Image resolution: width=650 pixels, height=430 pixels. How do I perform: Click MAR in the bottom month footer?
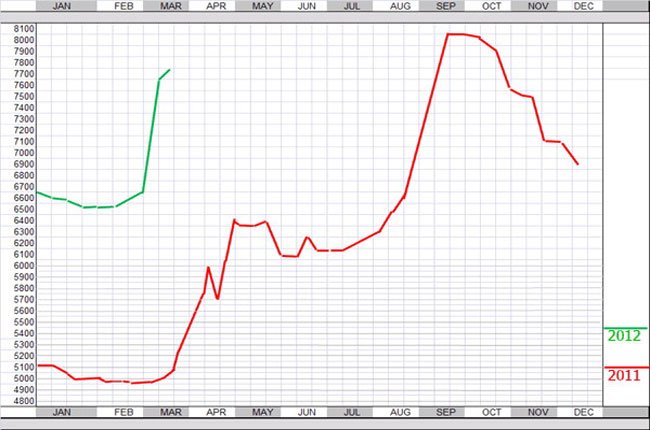click(x=170, y=412)
